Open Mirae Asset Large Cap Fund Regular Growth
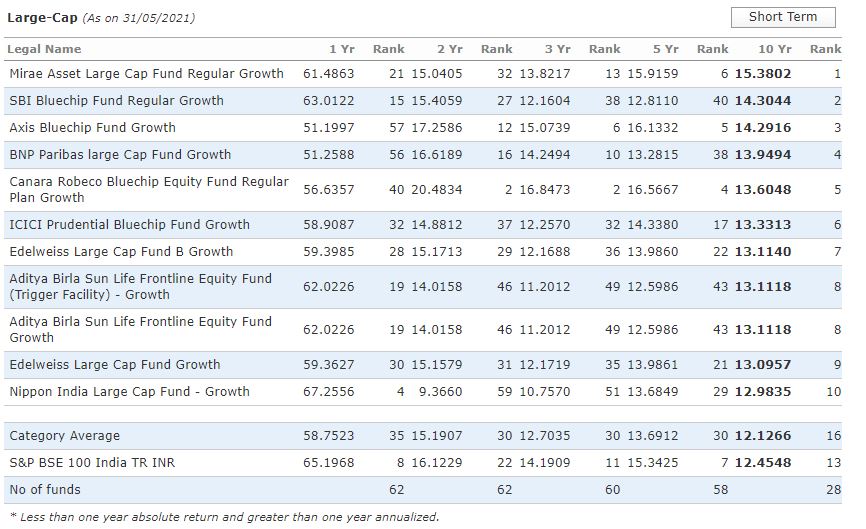This screenshot has height=529, width=866. point(146,73)
